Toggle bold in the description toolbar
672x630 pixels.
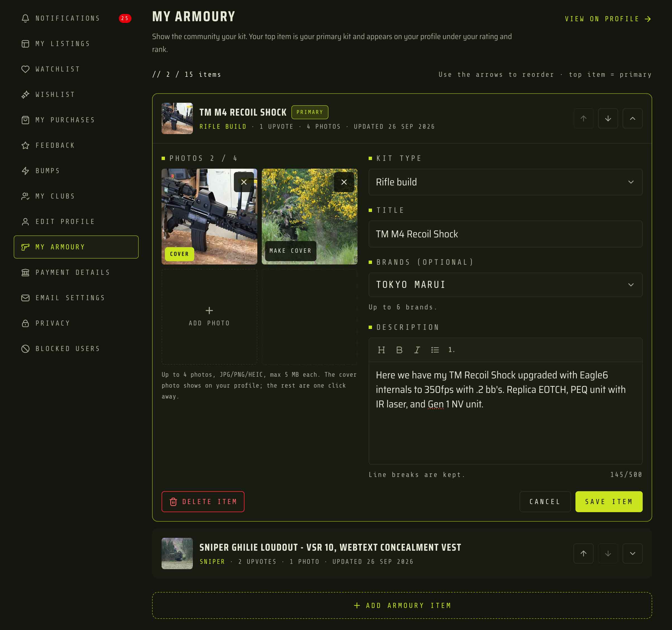pos(399,350)
